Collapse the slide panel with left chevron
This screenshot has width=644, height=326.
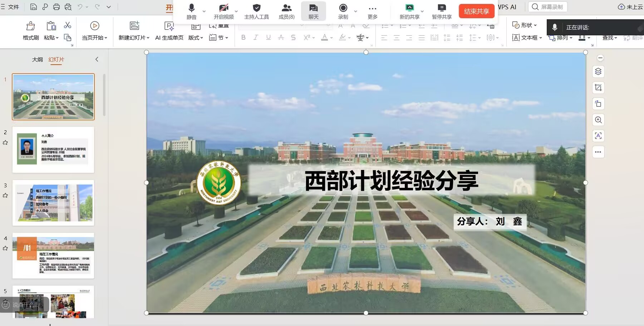click(97, 59)
